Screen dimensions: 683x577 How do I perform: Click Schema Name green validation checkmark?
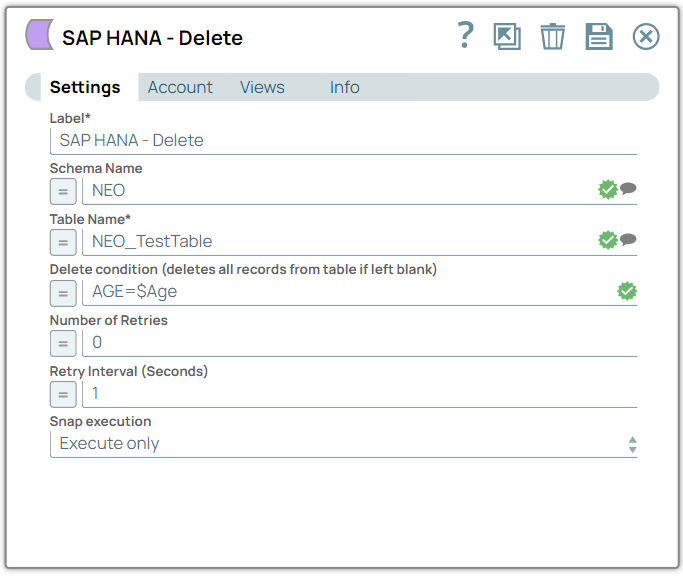(x=608, y=189)
